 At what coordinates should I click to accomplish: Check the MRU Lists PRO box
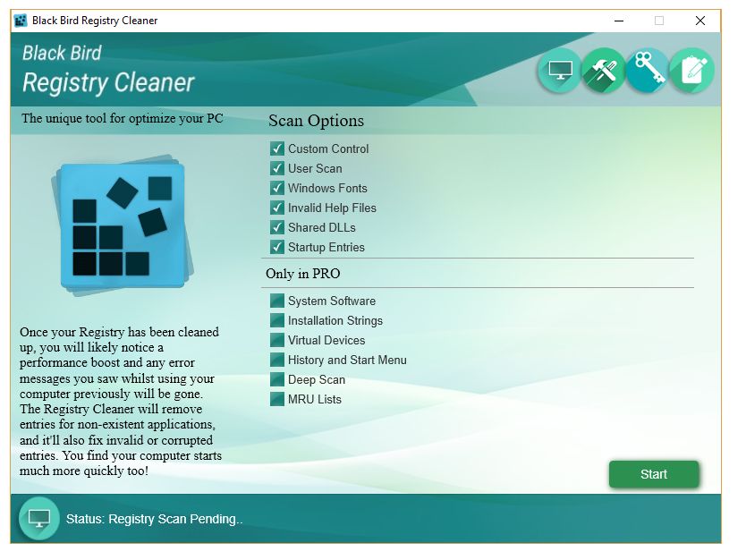[277, 399]
